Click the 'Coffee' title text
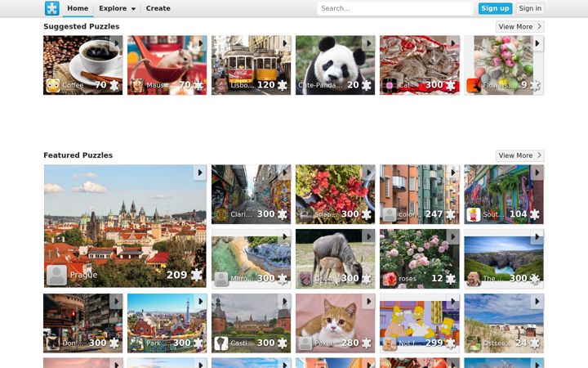 tap(73, 85)
